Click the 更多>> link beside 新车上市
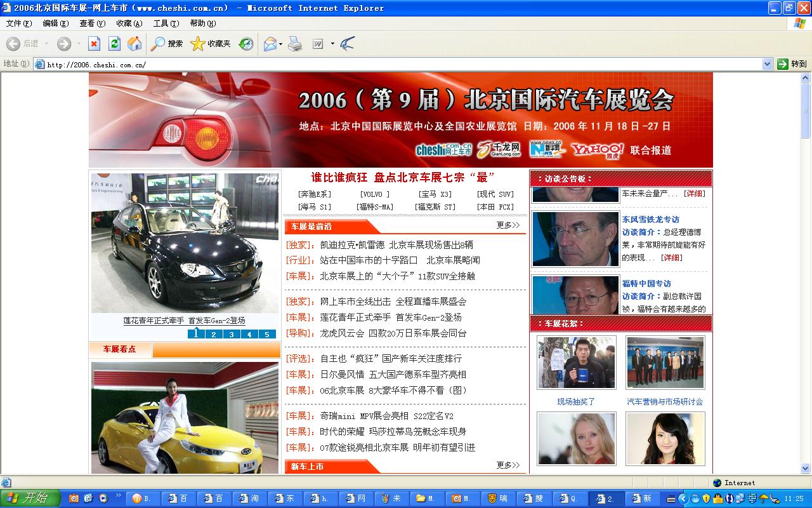 (508, 465)
